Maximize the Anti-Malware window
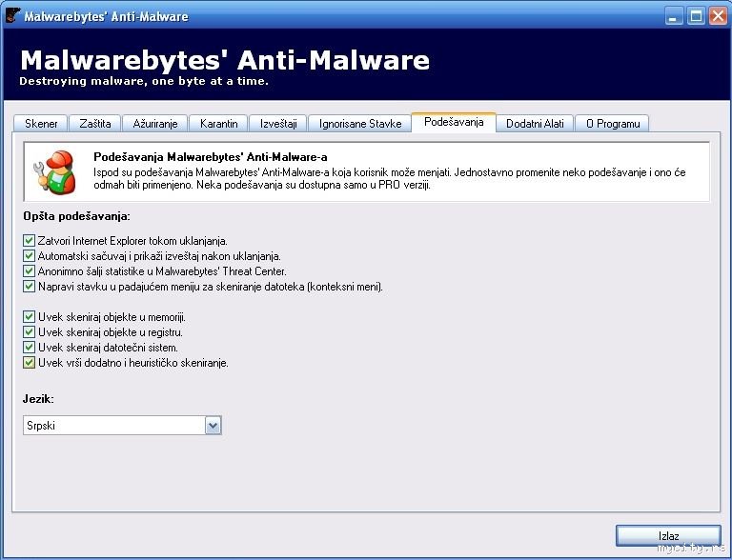The width and height of the screenshot is (732, 560). tap(696, 17)
